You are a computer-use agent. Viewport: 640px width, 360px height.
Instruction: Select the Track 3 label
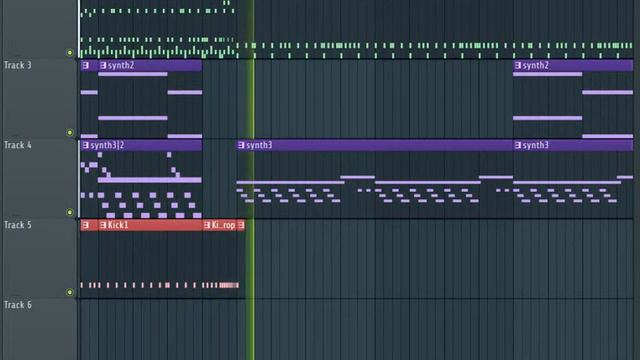pos(18,65)
